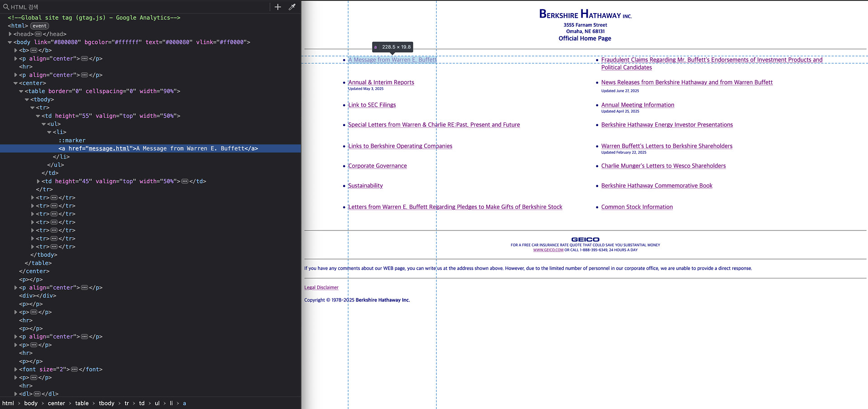Click the plus icon to create new node
This screenshot has height=409, width=868.
pos(278,7)
